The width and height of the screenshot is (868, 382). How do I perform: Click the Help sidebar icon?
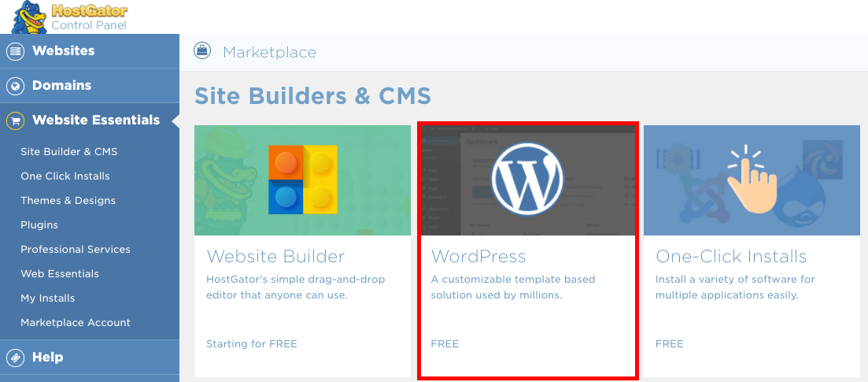[x=15, y=358]
